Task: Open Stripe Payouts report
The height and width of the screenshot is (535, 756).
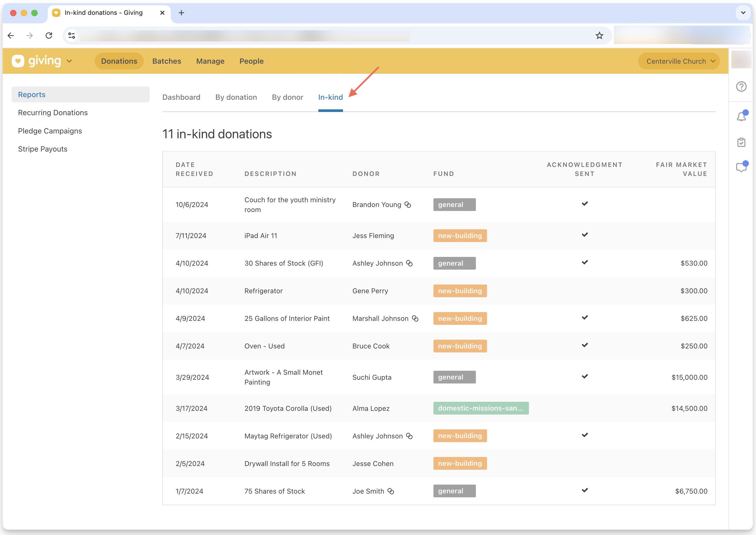Action: click(42, 149)
